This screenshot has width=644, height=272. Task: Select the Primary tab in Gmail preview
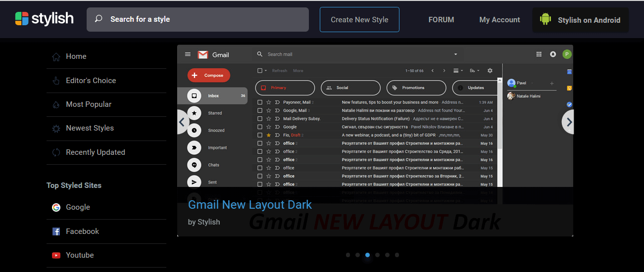tap(285, 88)
